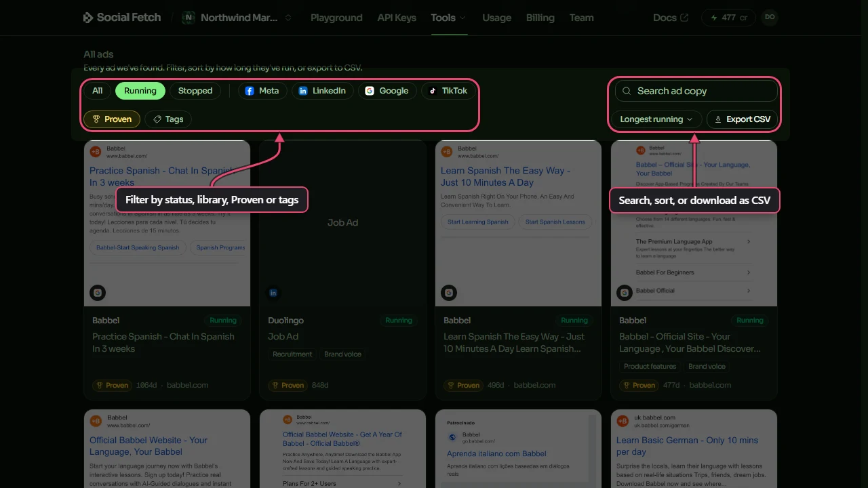The width and height of the screenshot is (868, 488).
Task: Open the Docs external link
Action: [671, 18]
